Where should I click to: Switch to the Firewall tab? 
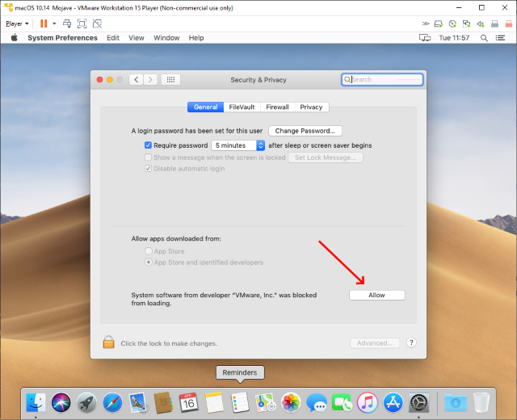(277, 107)
